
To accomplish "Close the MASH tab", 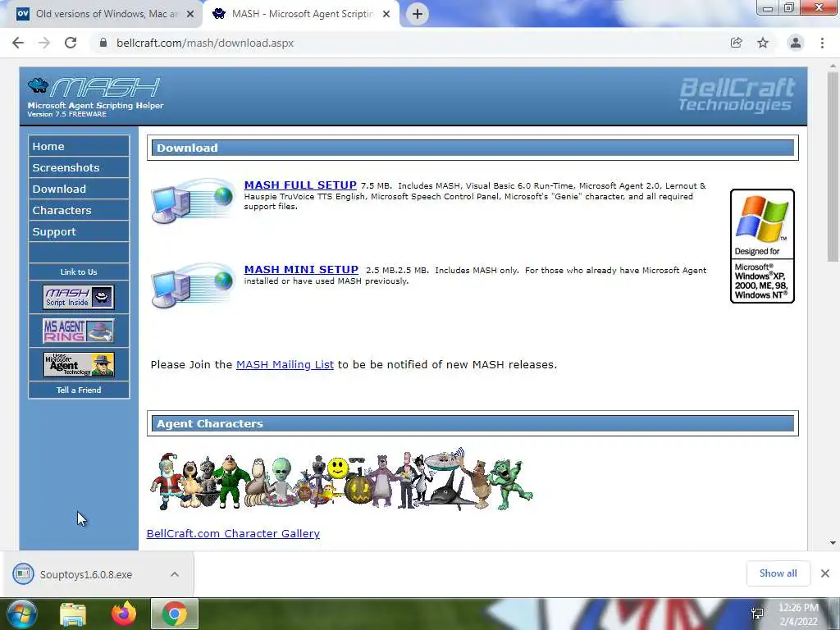I will 386,14.
